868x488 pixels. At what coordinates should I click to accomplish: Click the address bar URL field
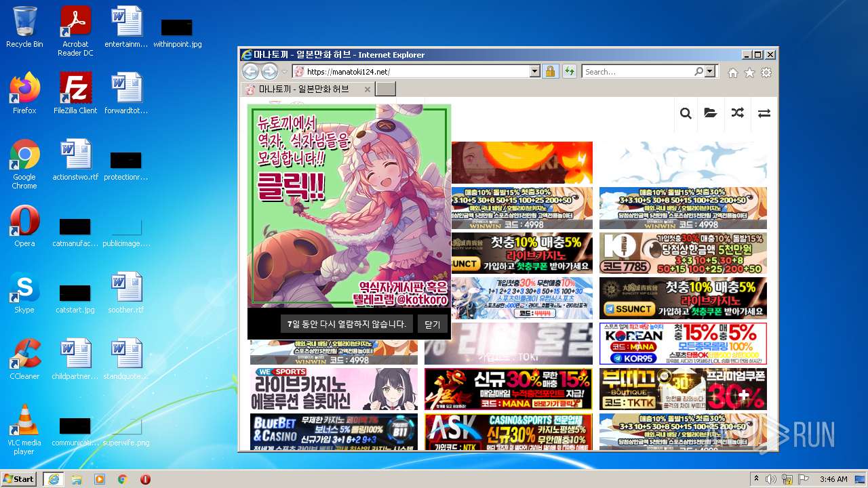click(x=416, y=71)
